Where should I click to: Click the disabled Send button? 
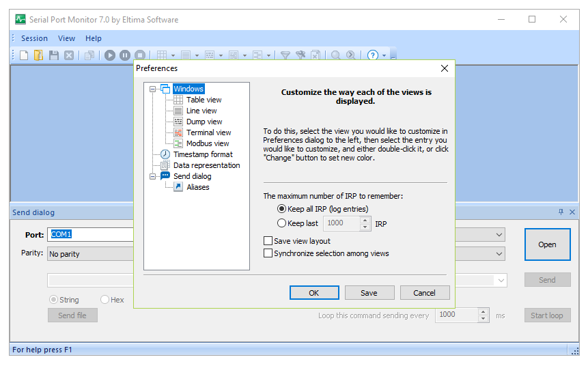(x=547, y=280)
